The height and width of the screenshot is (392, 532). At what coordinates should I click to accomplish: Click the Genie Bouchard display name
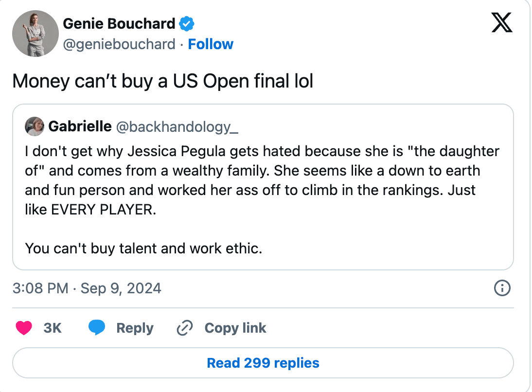[119, 23]
